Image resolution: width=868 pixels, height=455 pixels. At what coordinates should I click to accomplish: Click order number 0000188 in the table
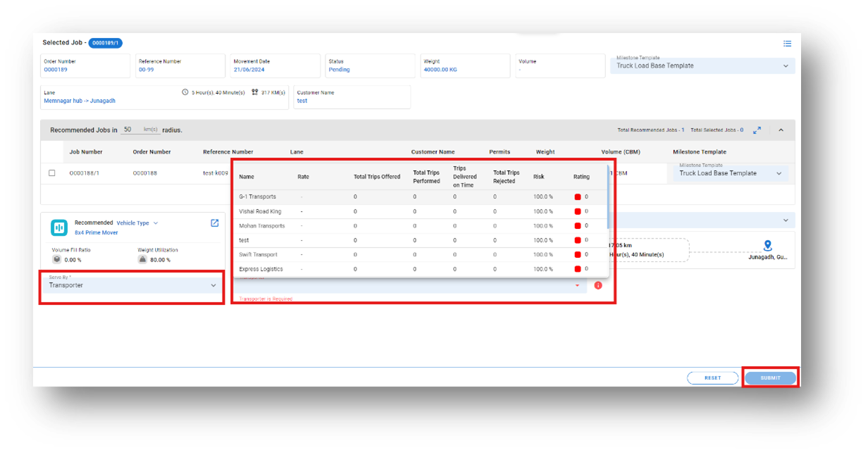pos(145,173)
